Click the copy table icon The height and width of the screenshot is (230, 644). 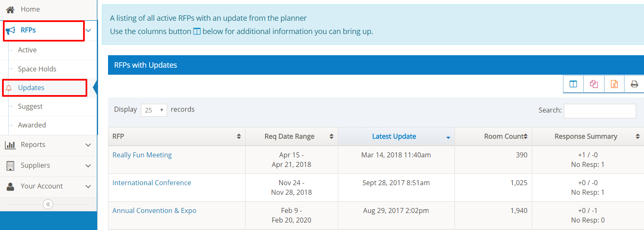tap(594, 84)
